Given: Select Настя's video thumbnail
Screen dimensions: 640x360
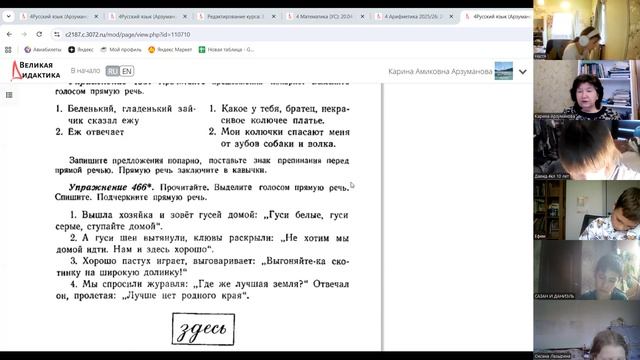Looking at the screenshot, I should pos(587,30).
